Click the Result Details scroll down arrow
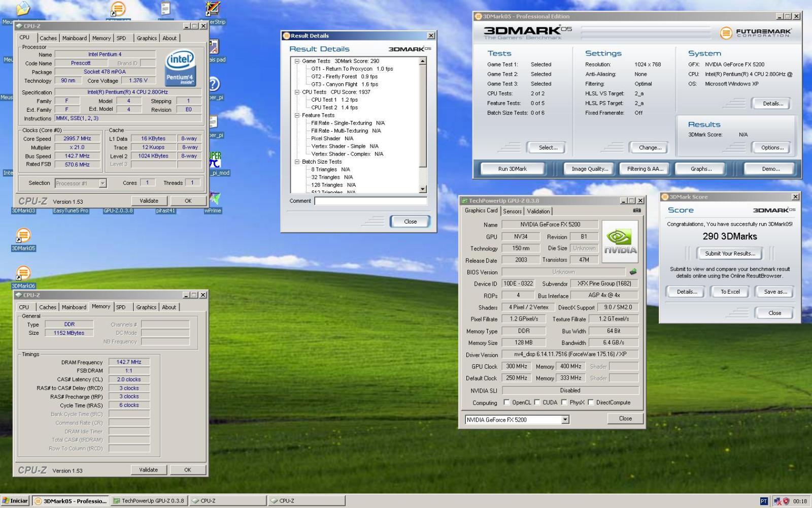Viewport: 812px width, 508px height. [x=423, y=189]
